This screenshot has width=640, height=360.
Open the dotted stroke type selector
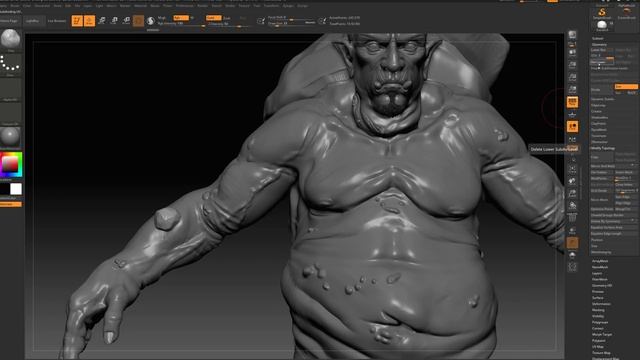click(10, 64)
